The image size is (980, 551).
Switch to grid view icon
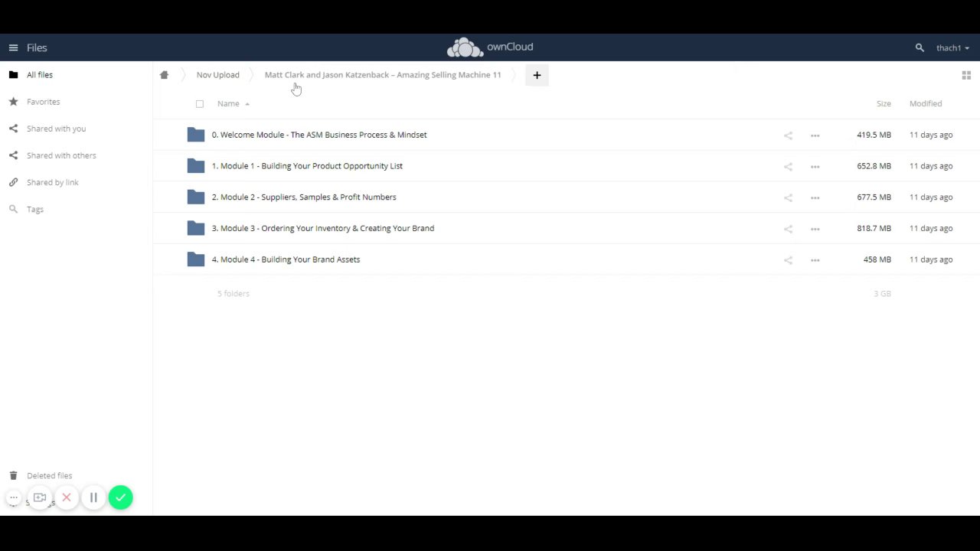tap(966, 75)
